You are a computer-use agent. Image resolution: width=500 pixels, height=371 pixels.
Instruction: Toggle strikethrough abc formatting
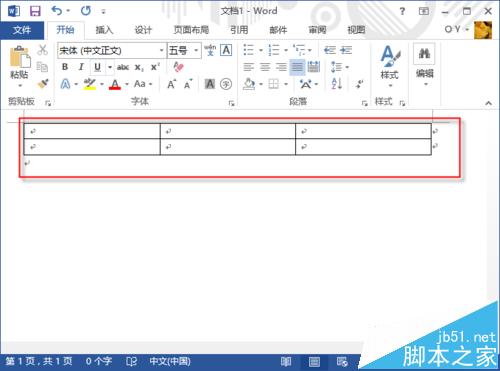tap(123, 67)
